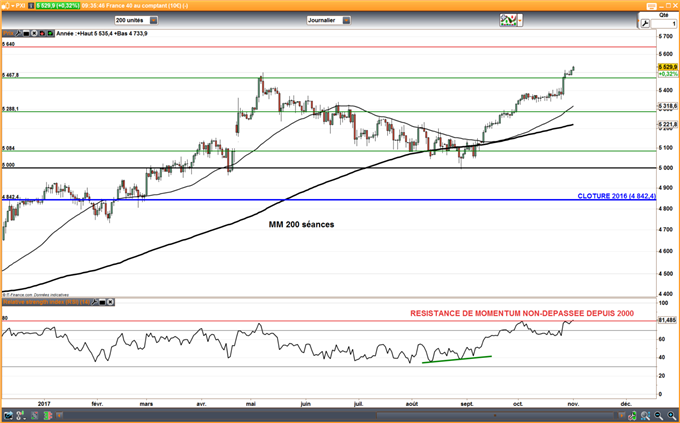Open the Journalier timeframe dropdown arrow
680x423 pixels.
click(x=346, y=20)
